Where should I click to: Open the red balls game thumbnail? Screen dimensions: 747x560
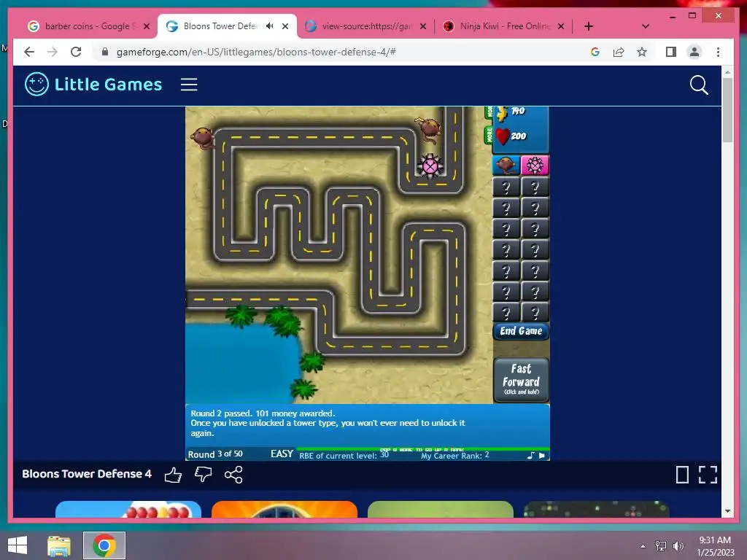click(x=128, y=509)
